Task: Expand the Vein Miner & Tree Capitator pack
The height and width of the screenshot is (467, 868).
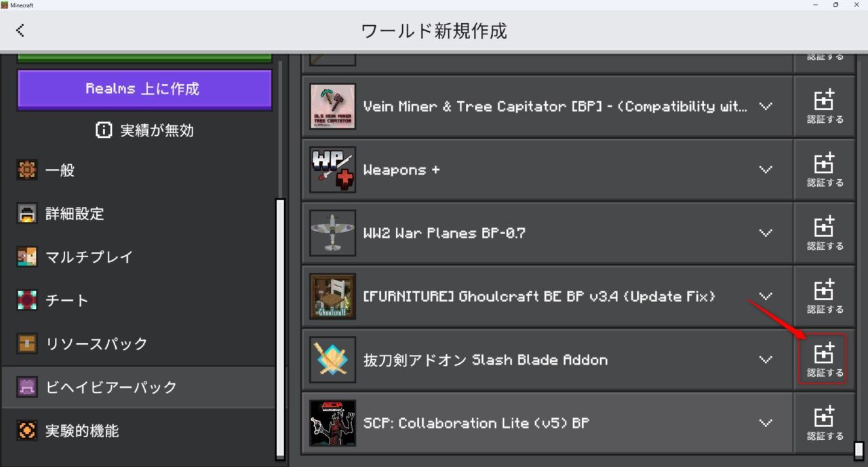Action: point(766,107)
